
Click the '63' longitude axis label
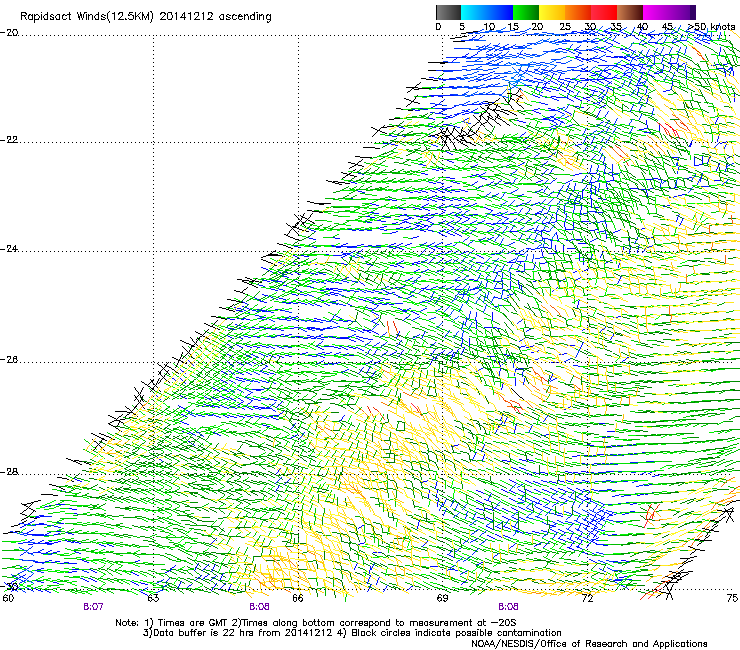pyautogui.click(x=153, y=598)
